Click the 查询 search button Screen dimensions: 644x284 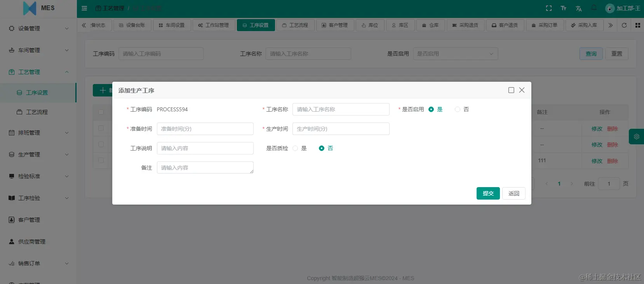(x=591, y=54)
